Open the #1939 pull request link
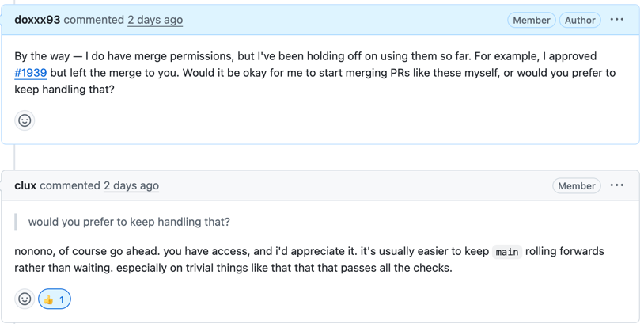 (30, 73)
